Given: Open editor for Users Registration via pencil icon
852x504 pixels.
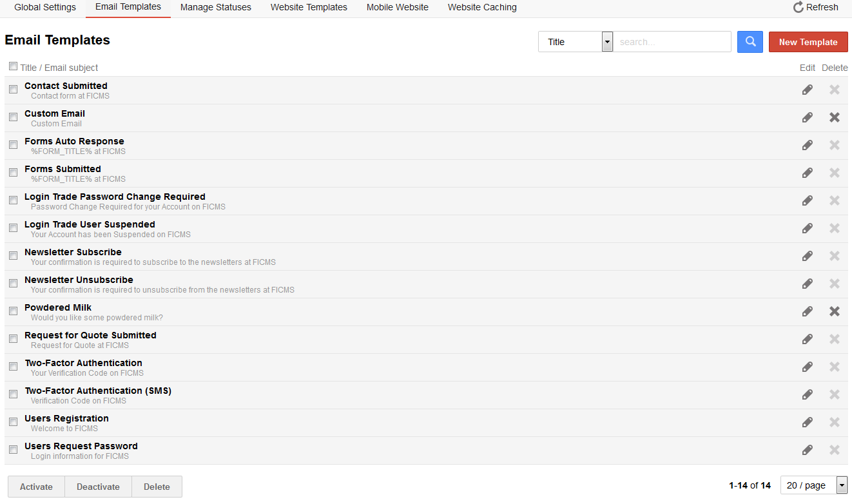Looking at the screenshot, I should coord(807,422).
